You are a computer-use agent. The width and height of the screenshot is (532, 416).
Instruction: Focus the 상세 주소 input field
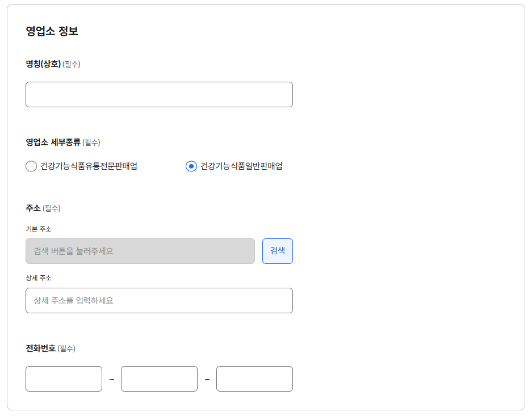159,300
